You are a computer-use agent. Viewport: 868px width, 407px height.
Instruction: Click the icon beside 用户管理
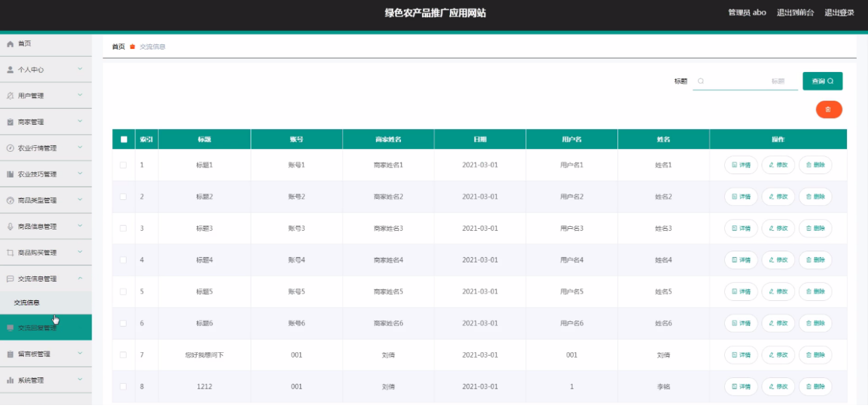point(10,96)
